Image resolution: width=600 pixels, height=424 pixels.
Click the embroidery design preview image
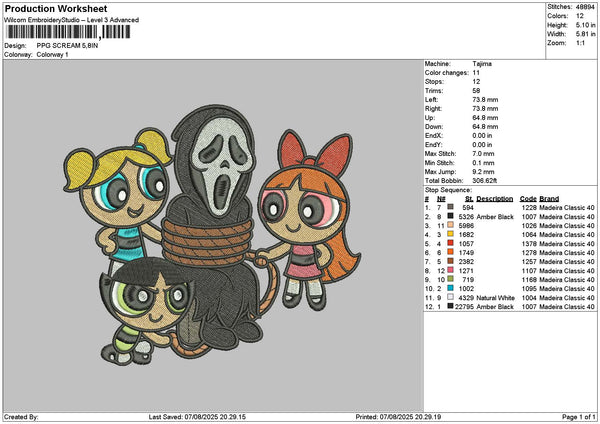pyautogui.click(x=212, y=235)
